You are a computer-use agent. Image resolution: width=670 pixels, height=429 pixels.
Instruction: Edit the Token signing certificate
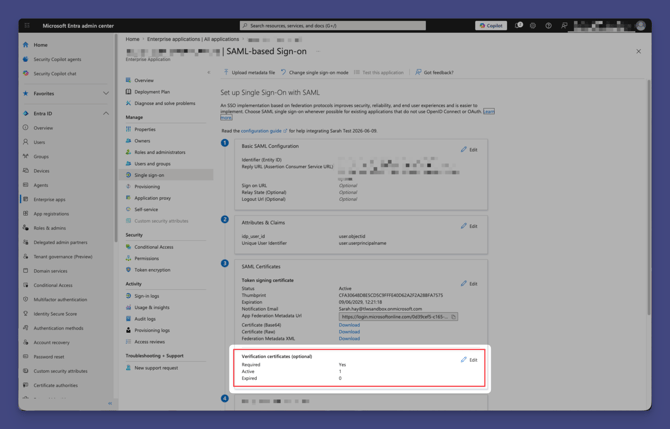tap(469, 284)
